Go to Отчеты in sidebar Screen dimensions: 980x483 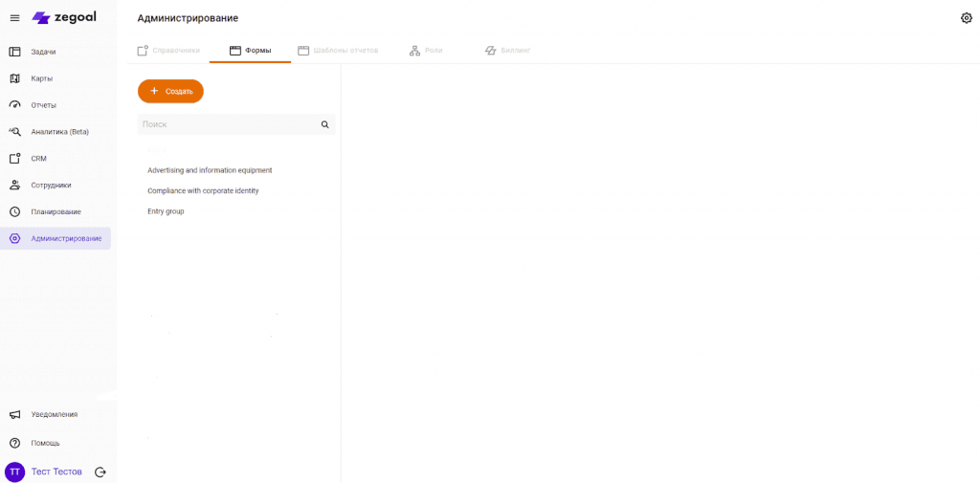point(43,105)
